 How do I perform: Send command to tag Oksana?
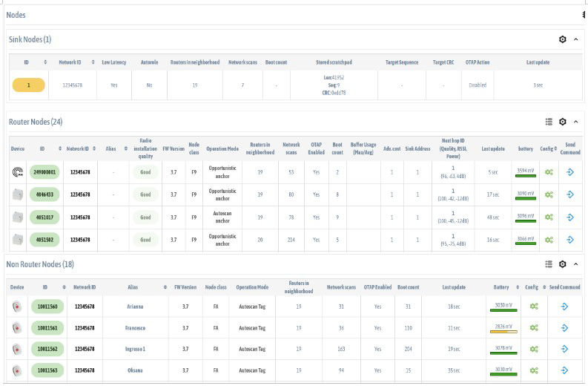coord(564,369)
